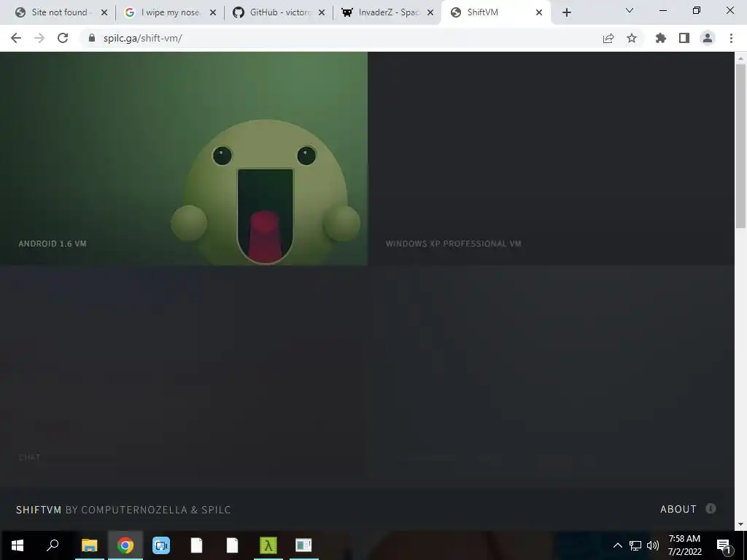The width and height of the screenshot is (747, 560).
Task: Open the Windows Start menu
Action: [x=18, y=545]
